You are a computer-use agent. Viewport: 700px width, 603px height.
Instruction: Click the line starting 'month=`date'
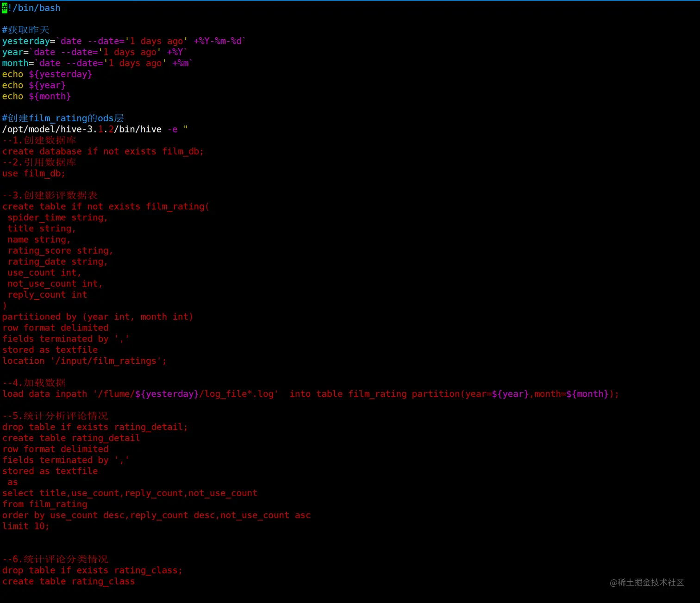pyautogui.click(x=97, y=63)
